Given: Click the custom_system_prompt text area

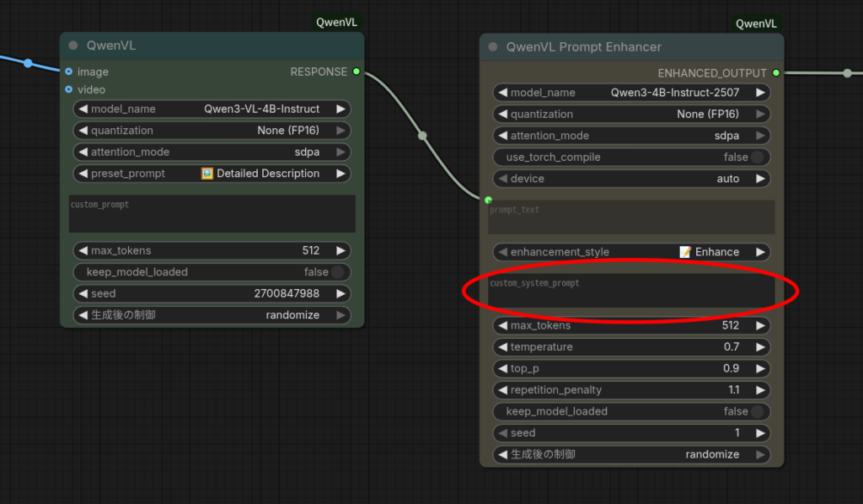Looking at the screenshot, I should click(631, 292).
